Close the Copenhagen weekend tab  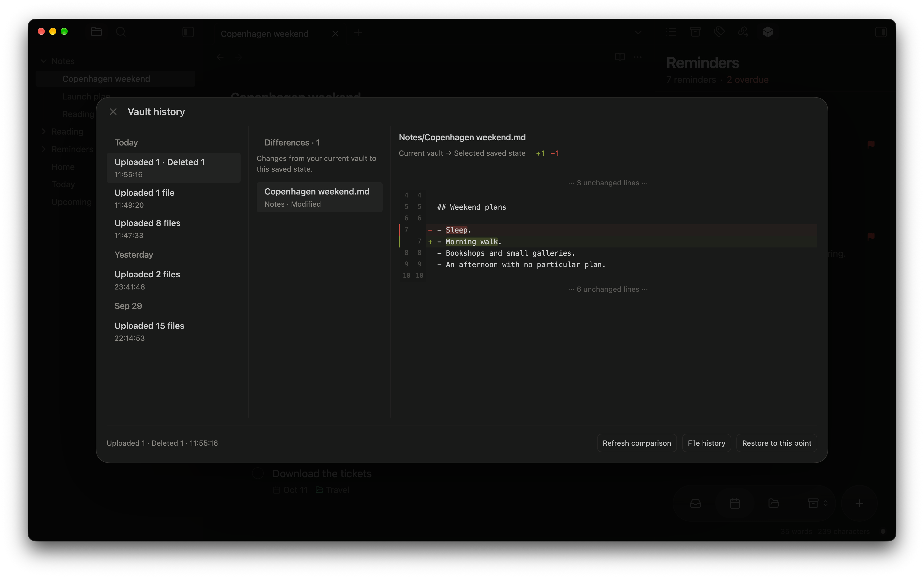pyautogui.click(x=335, y=34)
